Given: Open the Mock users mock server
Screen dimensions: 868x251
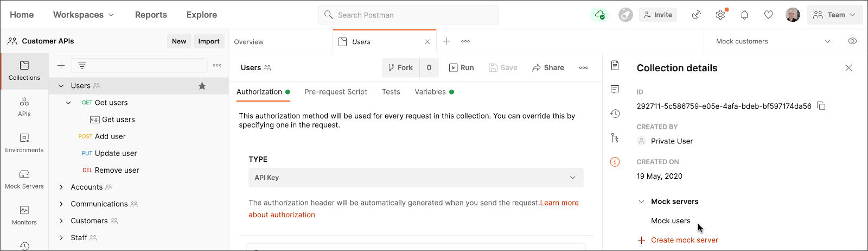Looking at the screenshot, I should [x=671, y=221].
